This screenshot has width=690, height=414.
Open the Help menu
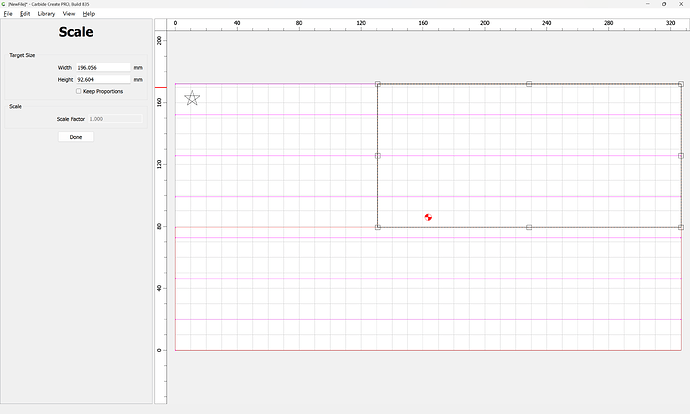tap(89, 14)
